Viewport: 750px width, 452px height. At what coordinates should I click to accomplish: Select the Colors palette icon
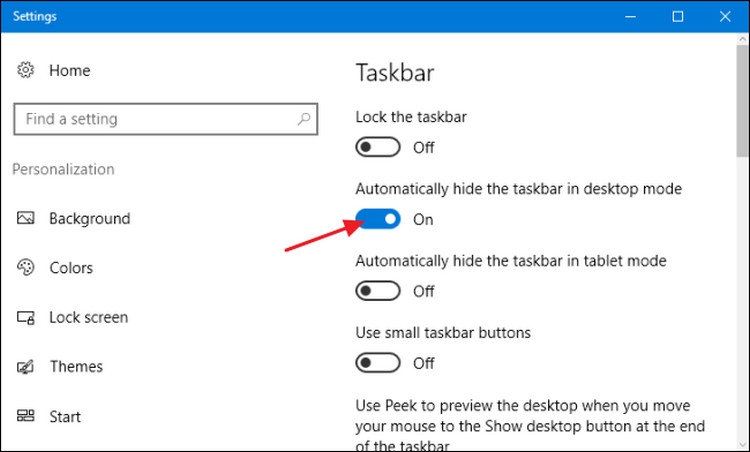pyautogui.click(x=25, y=267)
